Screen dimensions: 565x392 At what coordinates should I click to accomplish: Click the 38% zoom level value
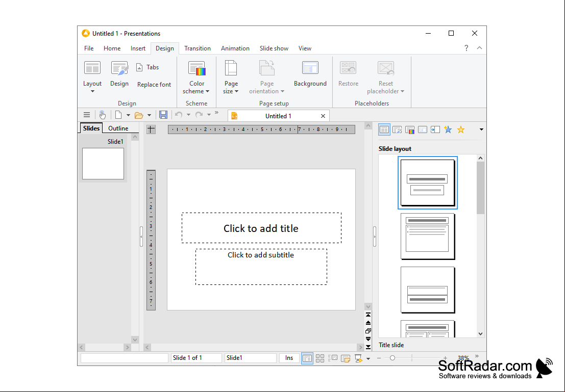click(x=463, y=358)
